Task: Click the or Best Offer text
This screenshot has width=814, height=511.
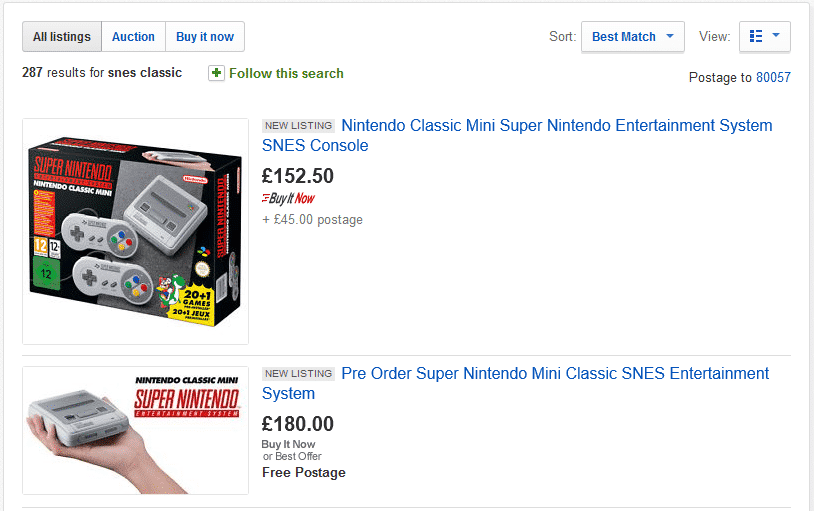Action: (292, 457)
